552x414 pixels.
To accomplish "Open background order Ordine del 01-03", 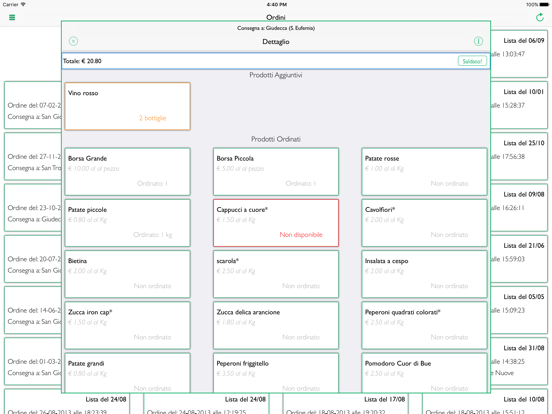I will [33, 361].
